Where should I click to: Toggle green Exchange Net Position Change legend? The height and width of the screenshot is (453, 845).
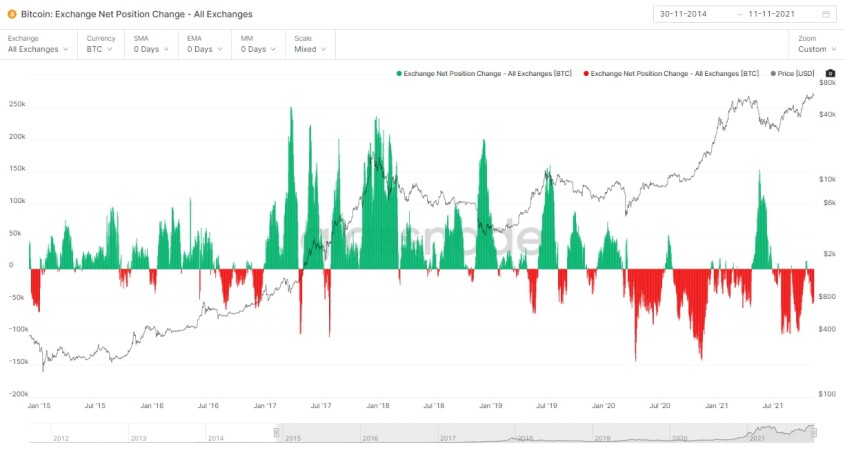click(x=484, y=73)
